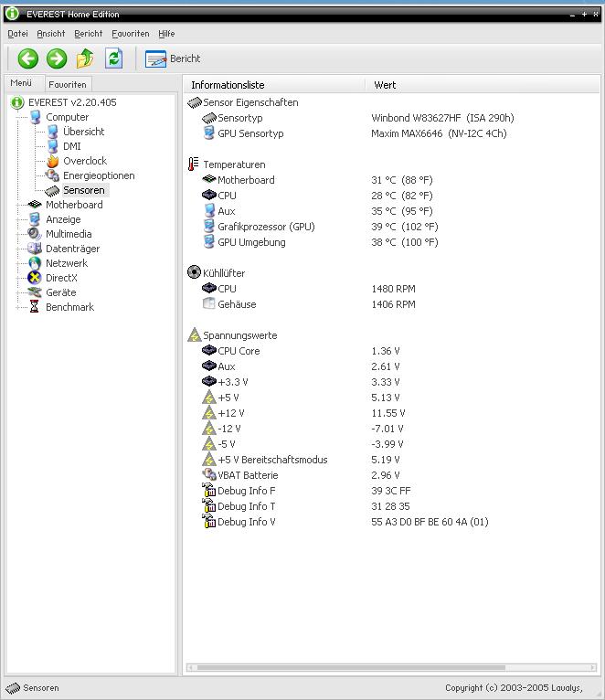
Task: Go up one level with folder arrow icon
Action: click(85, 58)
